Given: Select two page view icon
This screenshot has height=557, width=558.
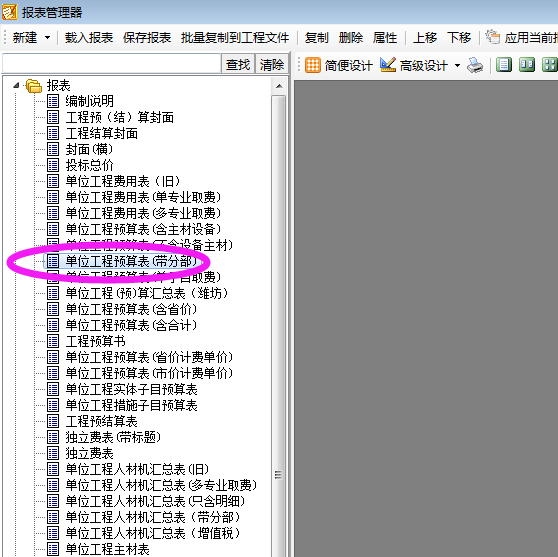Looking at the screenshot, I should (x=527, y=65).
